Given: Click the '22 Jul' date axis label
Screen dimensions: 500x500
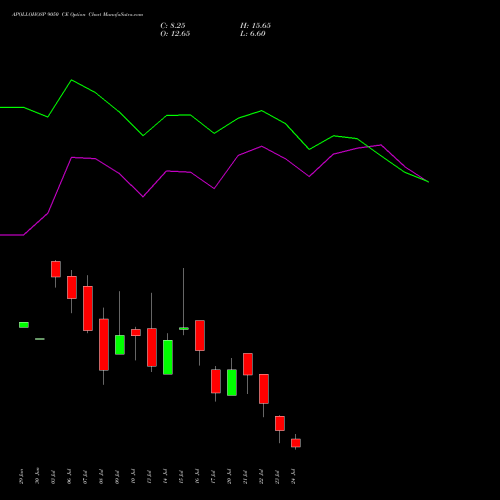Looking at the screenshot, I should (x=261, y=476).
